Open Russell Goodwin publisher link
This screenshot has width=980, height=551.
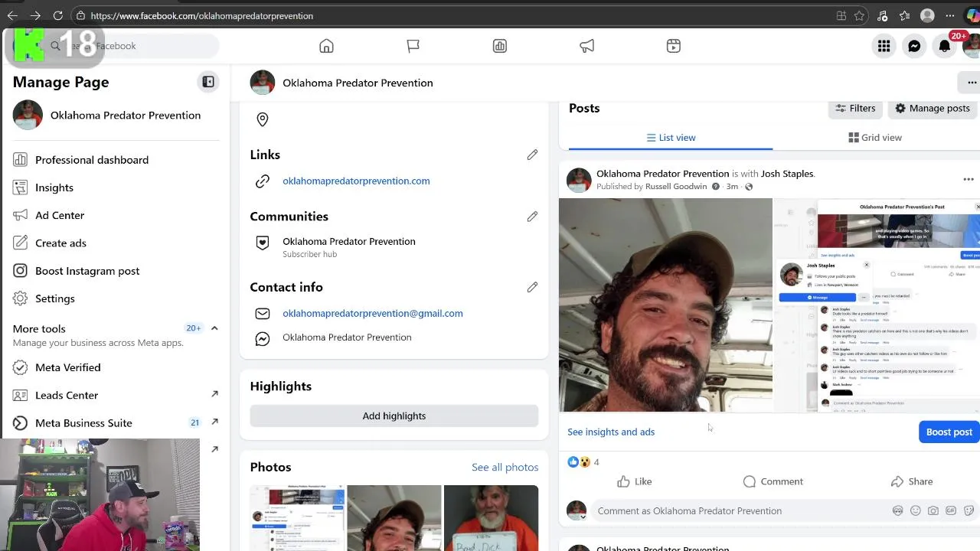tap(677, 186)
